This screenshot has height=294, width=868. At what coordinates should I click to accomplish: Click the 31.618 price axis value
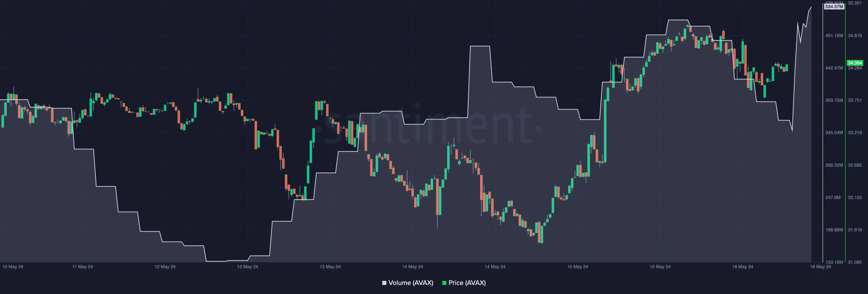855,230
